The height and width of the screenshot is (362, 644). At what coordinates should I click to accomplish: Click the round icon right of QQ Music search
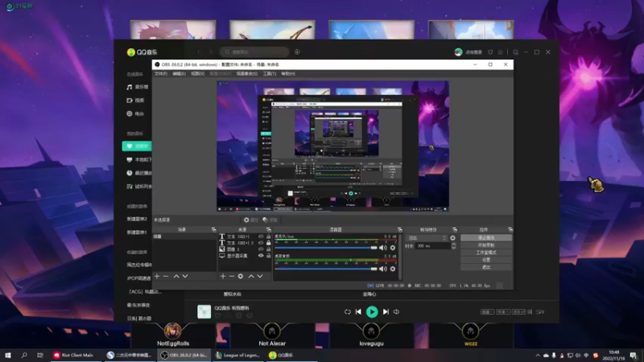(x=297, y=52)
